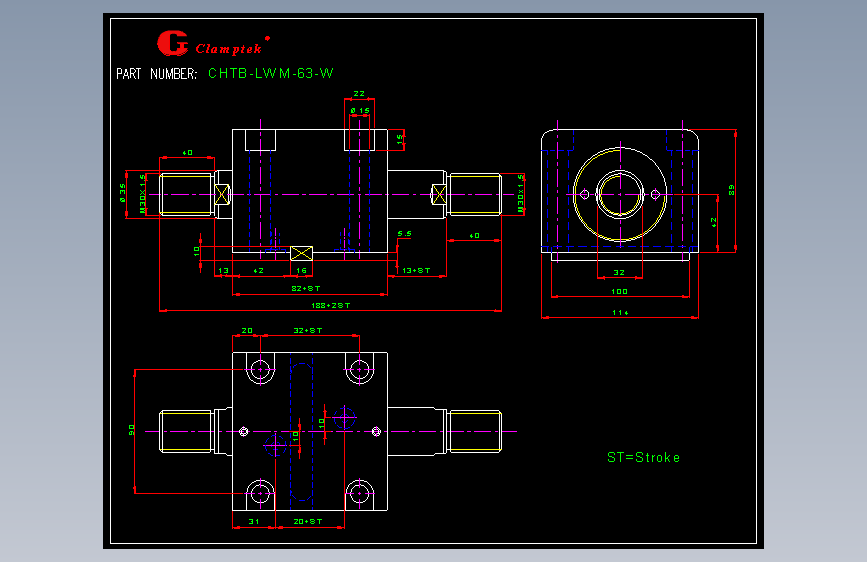Select the "13+ST" dimension text
The image size is (867, 562).
point(416,270)
